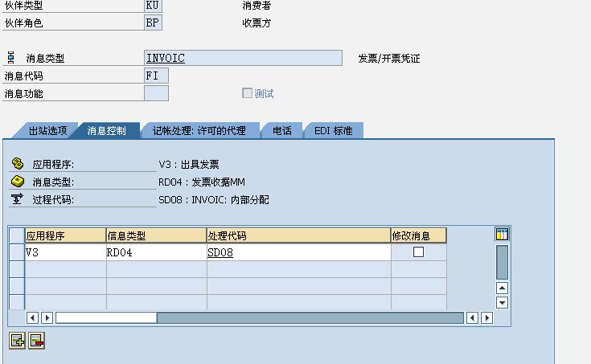Click the 修改消息 column header
Viewport: 591px width, 364px height.
[419, 235]
